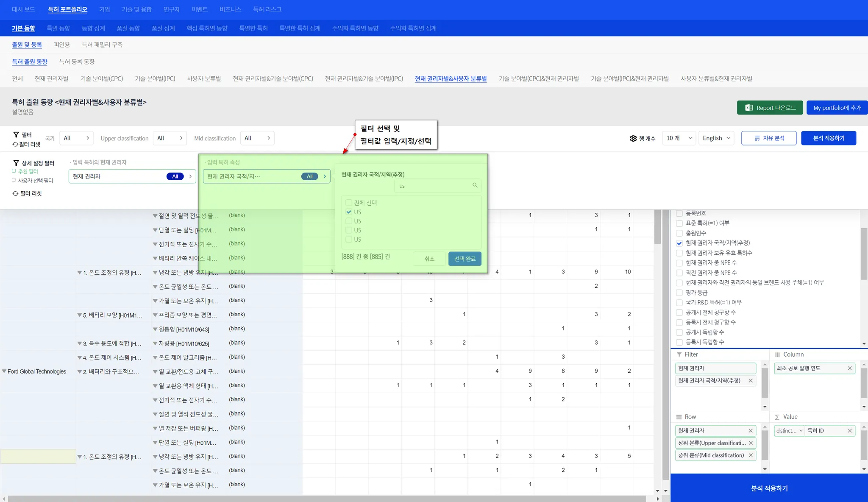Image resolution: width=868 pixels, height=502 pixels.
Task: Remove 최초 공보 발행 연도 from Column
Action: [849, 368]
